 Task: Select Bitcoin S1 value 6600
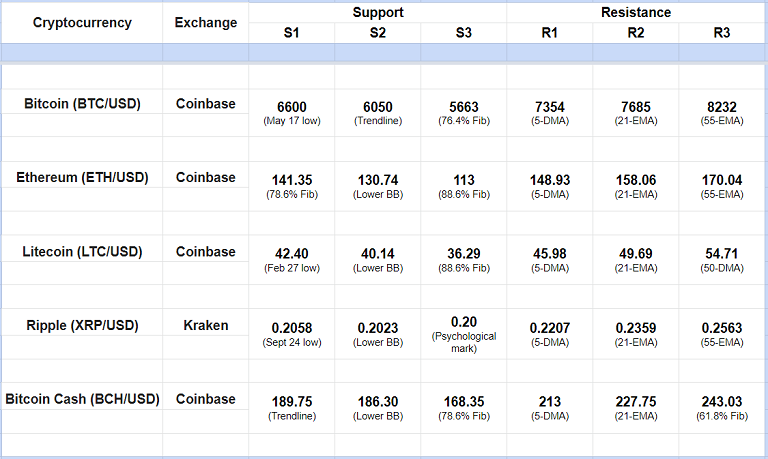[292, 105]
